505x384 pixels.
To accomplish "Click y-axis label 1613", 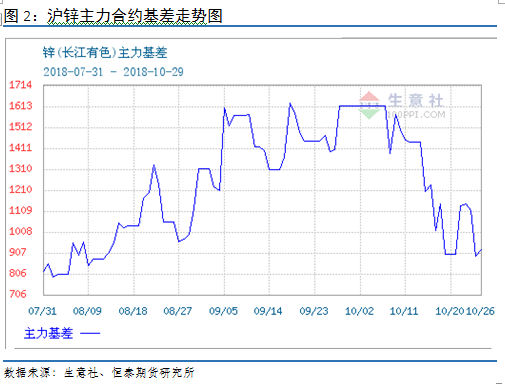I will (21, 106).
